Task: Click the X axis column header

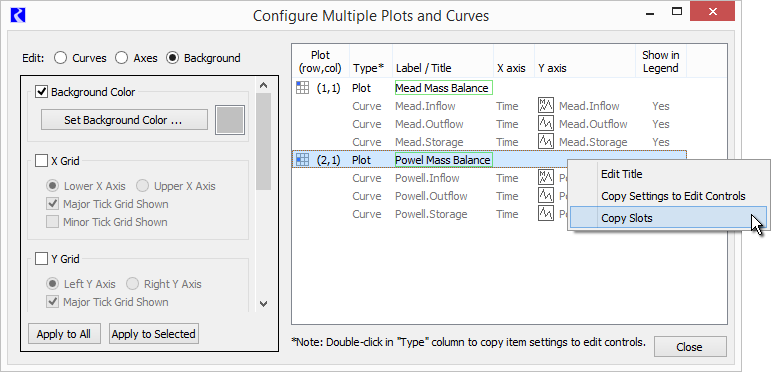Action: click(x=514, y=61)
